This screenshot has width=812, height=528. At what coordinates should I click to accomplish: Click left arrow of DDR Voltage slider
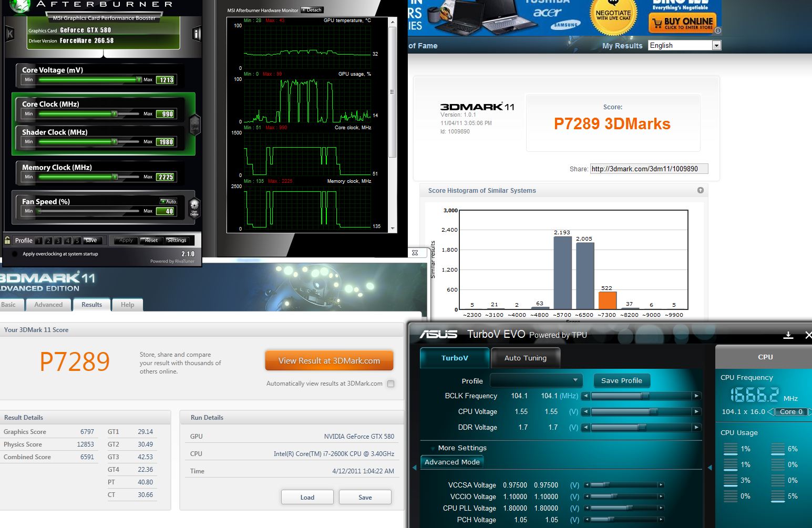click(585, 428)
